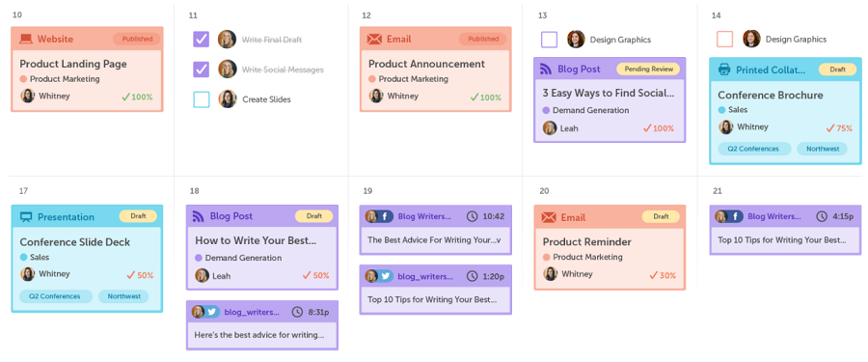Image resolution: width=868 pixels, height=362 pixels.
Task: Click the clock icon next to 4:15p
Action: (x=822, y=216)
